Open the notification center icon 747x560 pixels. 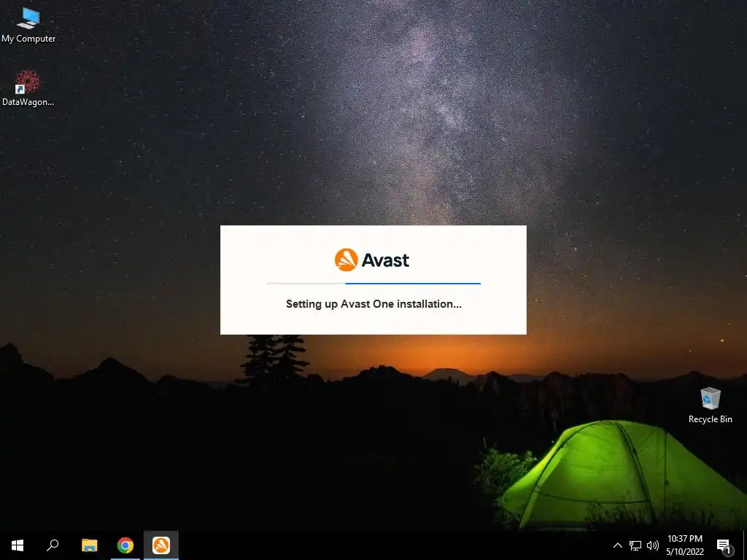click(724, 545)
